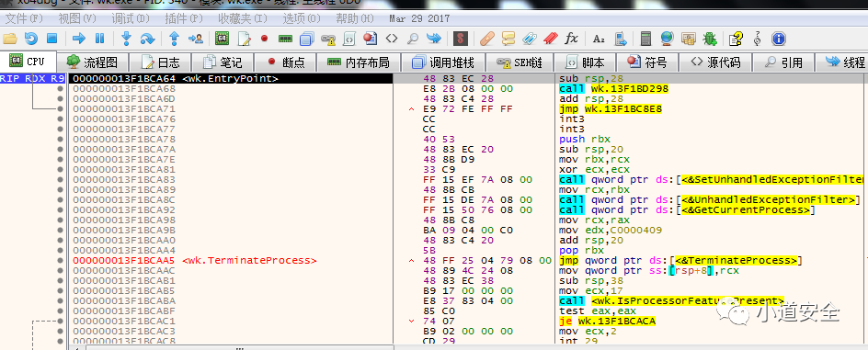Run the program with the arrow icon

pos(79,39)
